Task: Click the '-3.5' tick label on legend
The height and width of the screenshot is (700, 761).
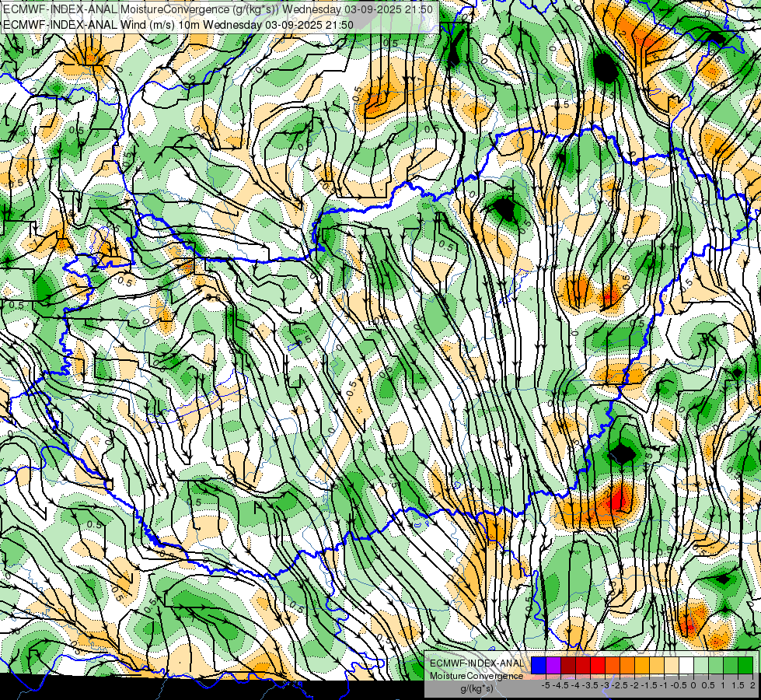Action: [590, 685]
